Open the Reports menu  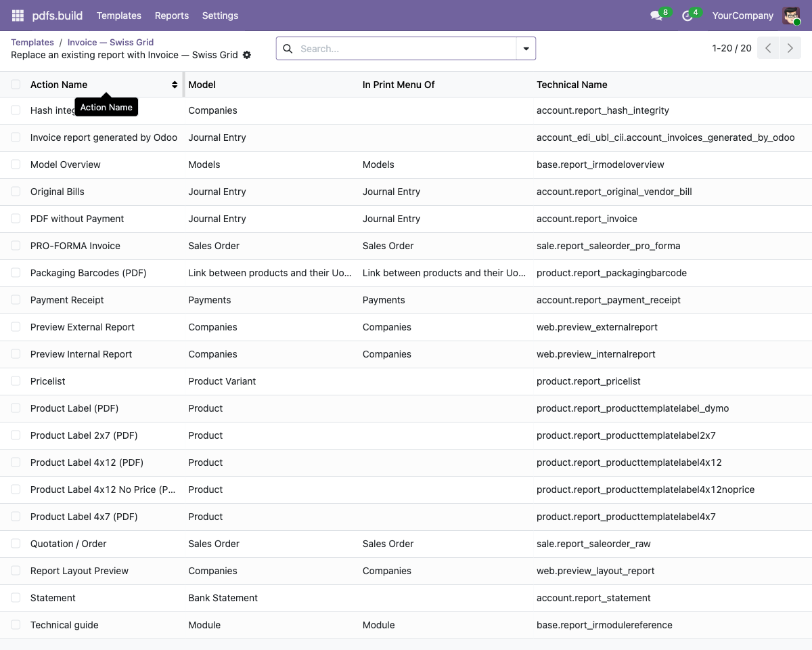point(172,16)
